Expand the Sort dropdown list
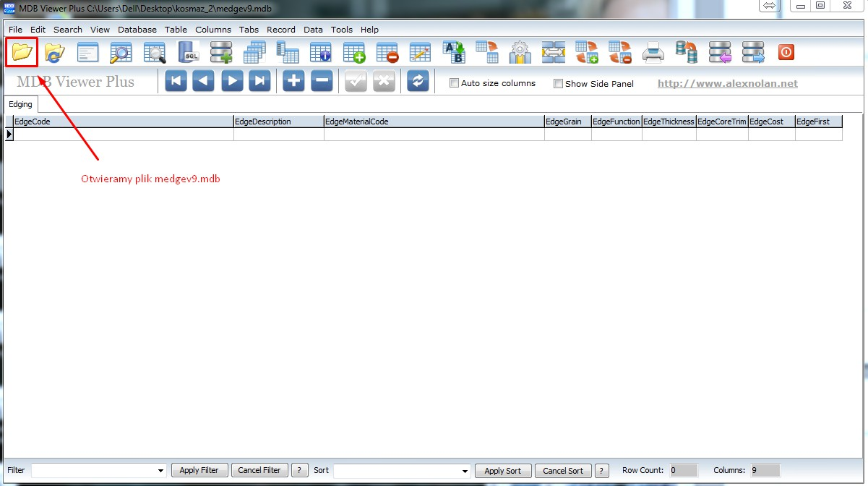 tap(464, 471)
